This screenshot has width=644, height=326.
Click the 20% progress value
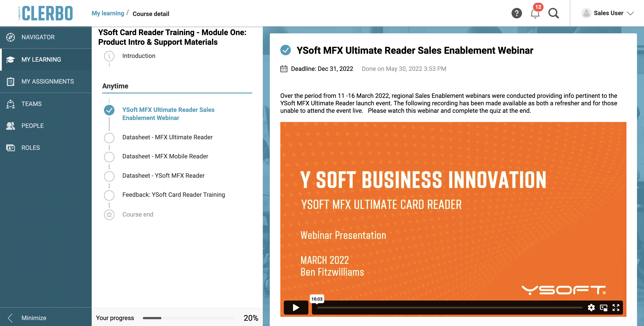251,318
